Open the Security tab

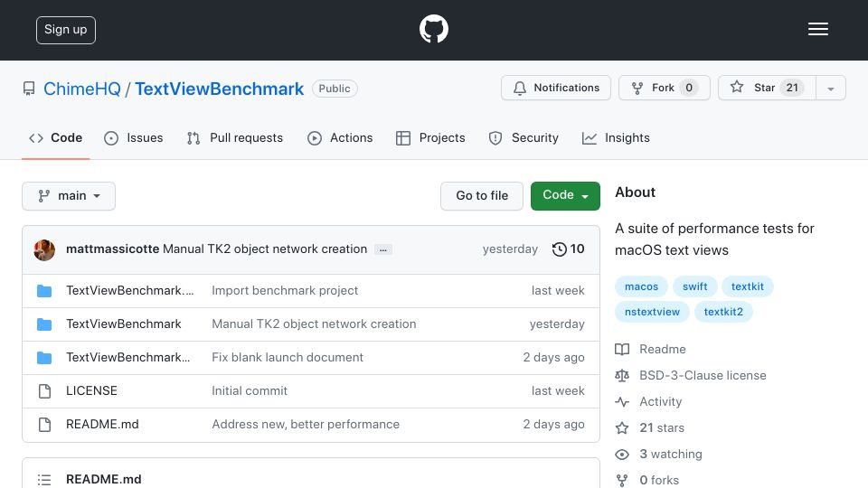[x=524, y=137]
